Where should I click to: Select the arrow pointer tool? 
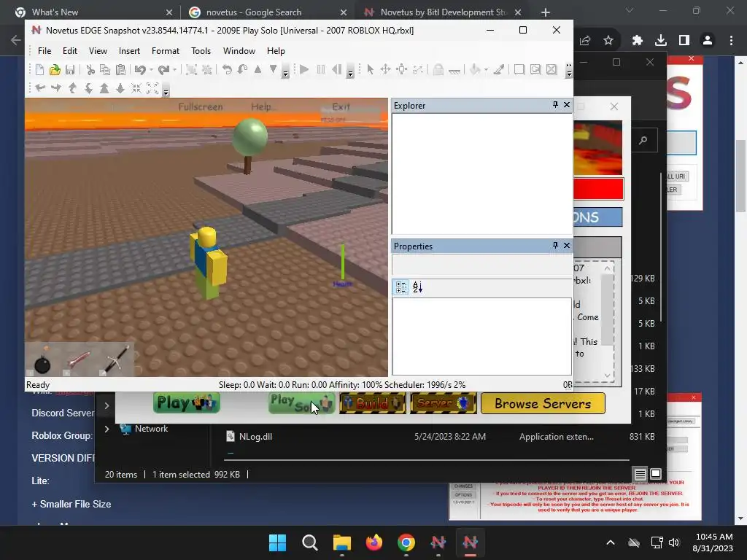(x=370, y=70)
